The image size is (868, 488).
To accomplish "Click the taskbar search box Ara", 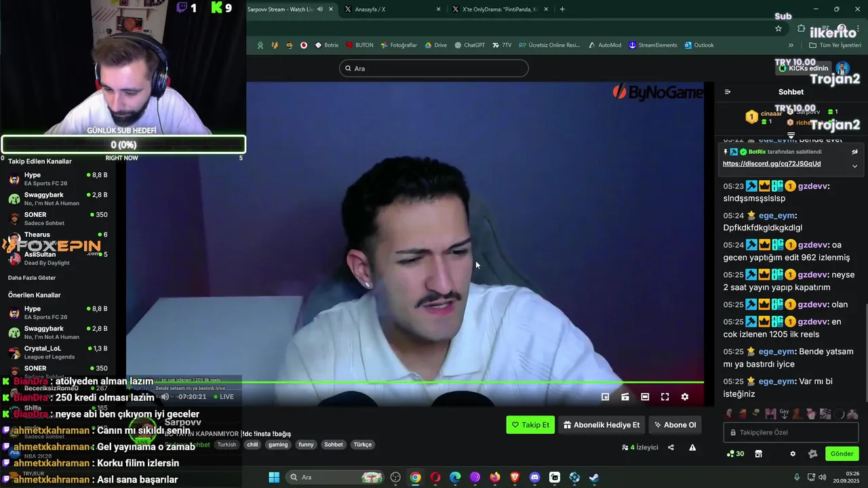I will [335, 477].
